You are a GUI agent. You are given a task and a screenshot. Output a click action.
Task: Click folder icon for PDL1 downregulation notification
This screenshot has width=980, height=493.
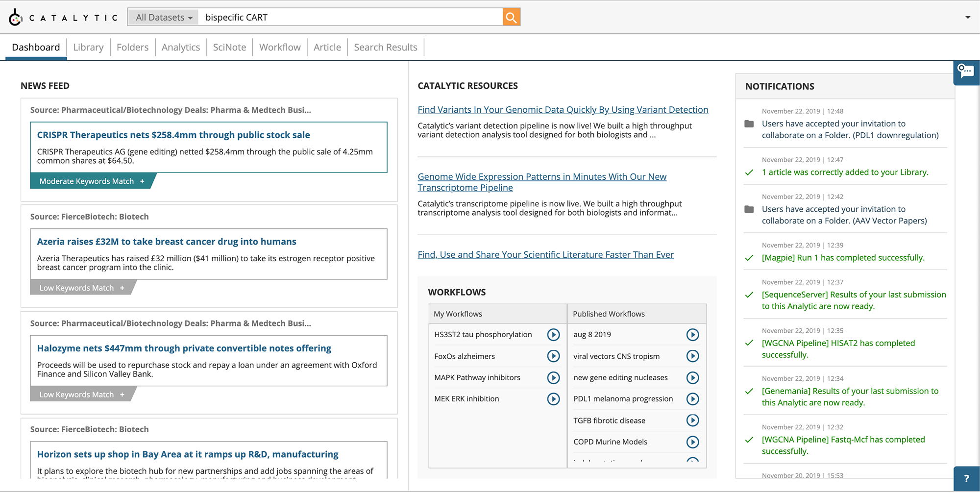749,124
